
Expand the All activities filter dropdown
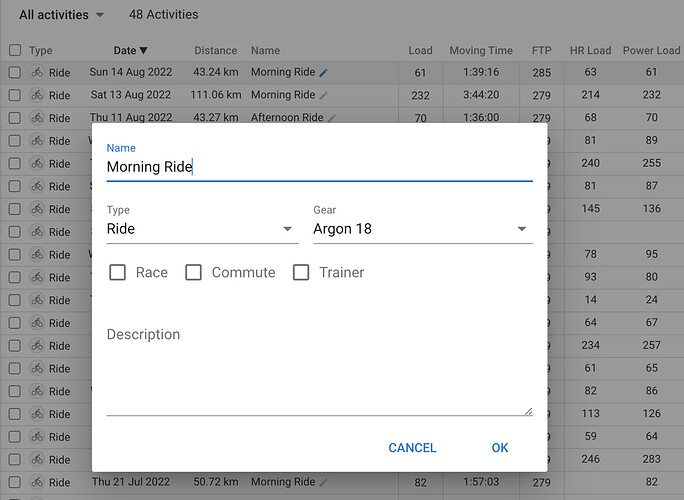click(x=62, y=15)
